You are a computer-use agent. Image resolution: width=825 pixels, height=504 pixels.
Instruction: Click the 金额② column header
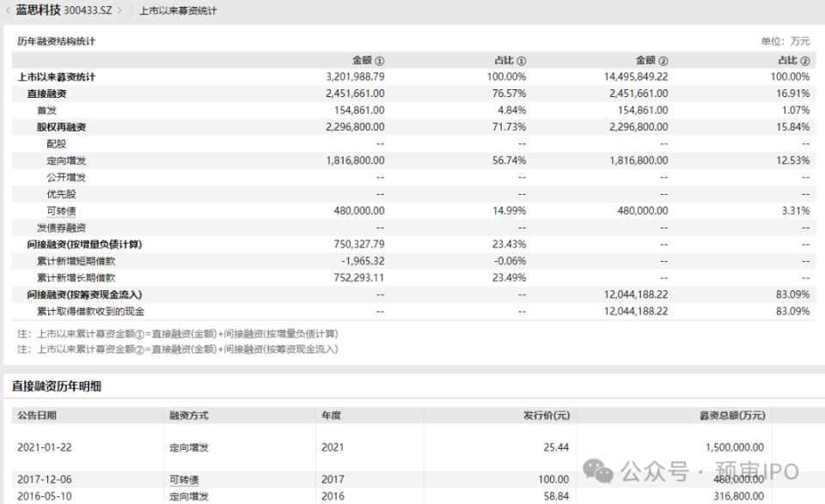pos(652,60)
